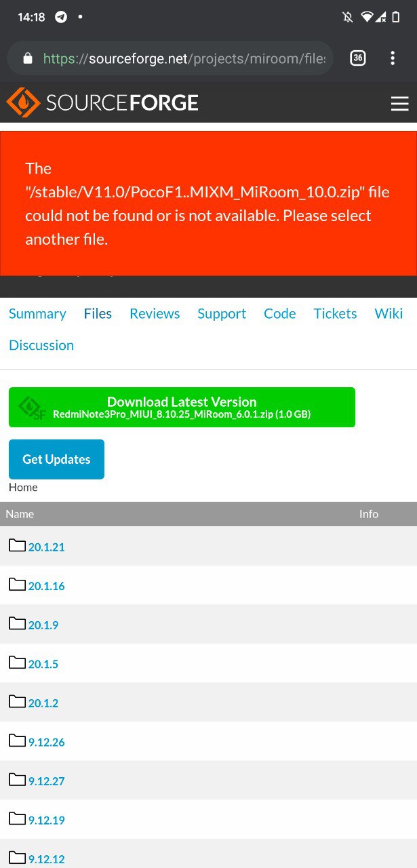The width and height of the screenshot is (417, 868).
Task: Click the folder icon beside 20.1.5
Action: (x=17, y=663)
